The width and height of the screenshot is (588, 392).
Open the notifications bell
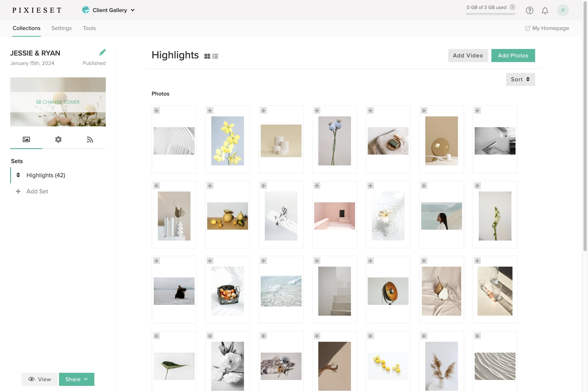point(545,10)
